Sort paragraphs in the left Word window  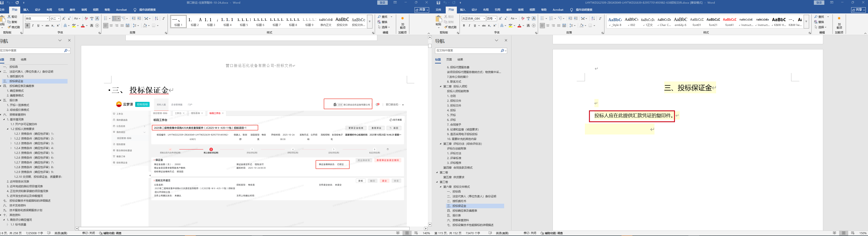[156, 18]
